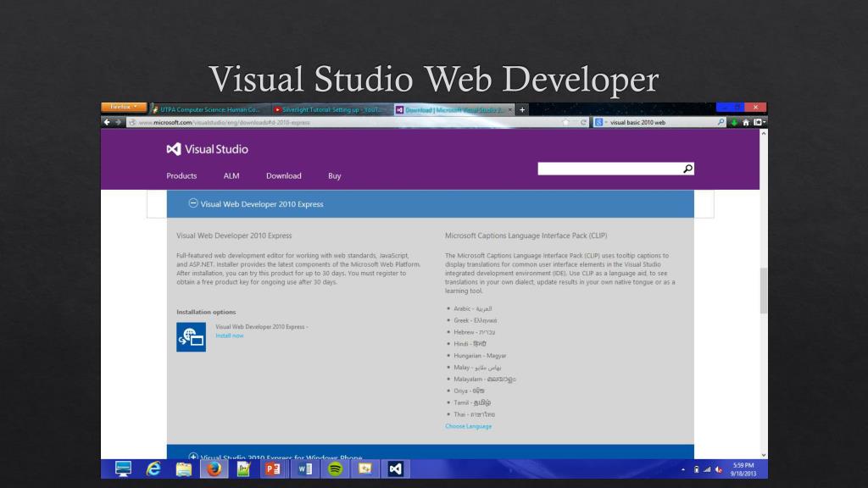Image resolution: width=868 pixels, height=488 pixels.
Task: Click the Install now link
Action: click(229, 335)
